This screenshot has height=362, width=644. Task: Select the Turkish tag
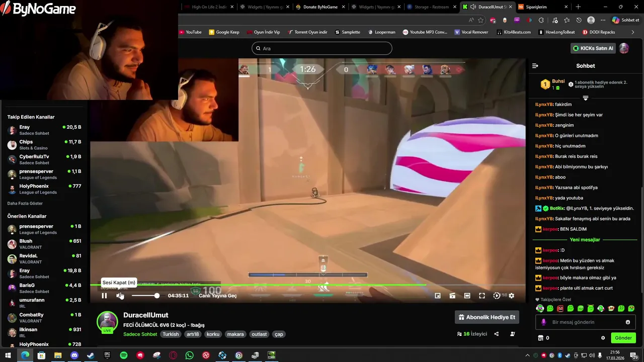pos(171,334)
